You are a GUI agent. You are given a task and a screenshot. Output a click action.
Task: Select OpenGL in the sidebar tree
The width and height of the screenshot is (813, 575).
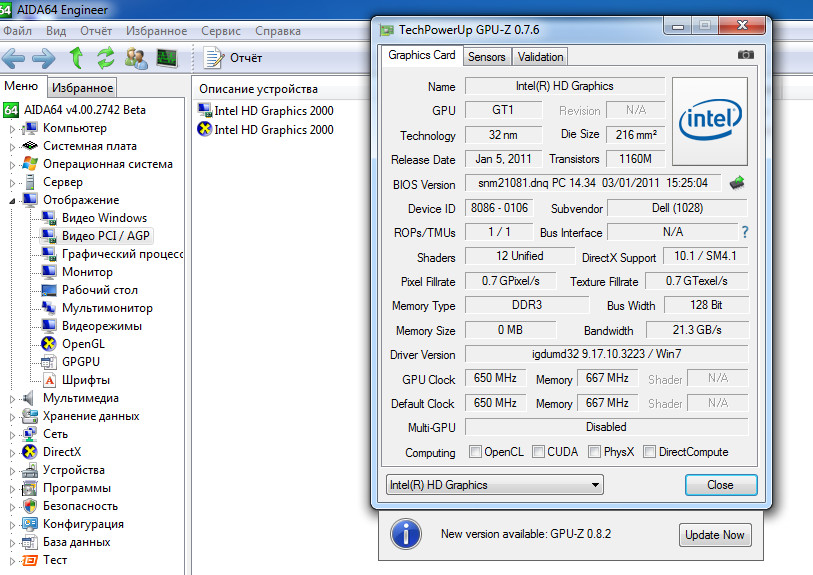(x=80, y=344)
